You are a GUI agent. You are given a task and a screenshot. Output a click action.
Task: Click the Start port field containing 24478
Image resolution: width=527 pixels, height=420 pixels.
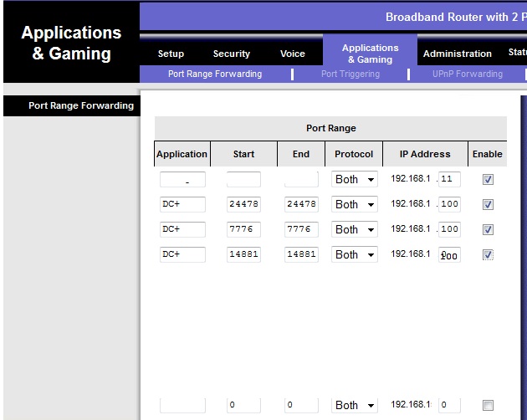click(243, 204)
